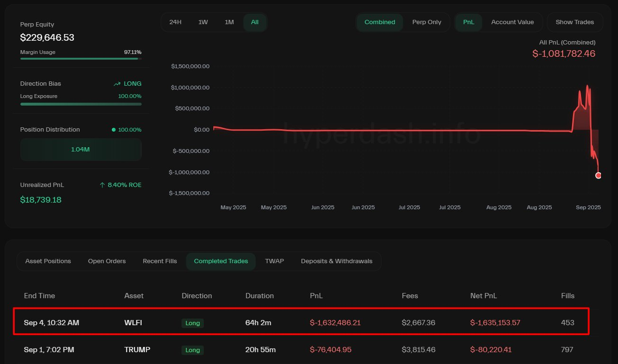This screenshot has width=618, height=364.
Task: Click the green Position Distribution dot
Action: (x=113, y=130)
